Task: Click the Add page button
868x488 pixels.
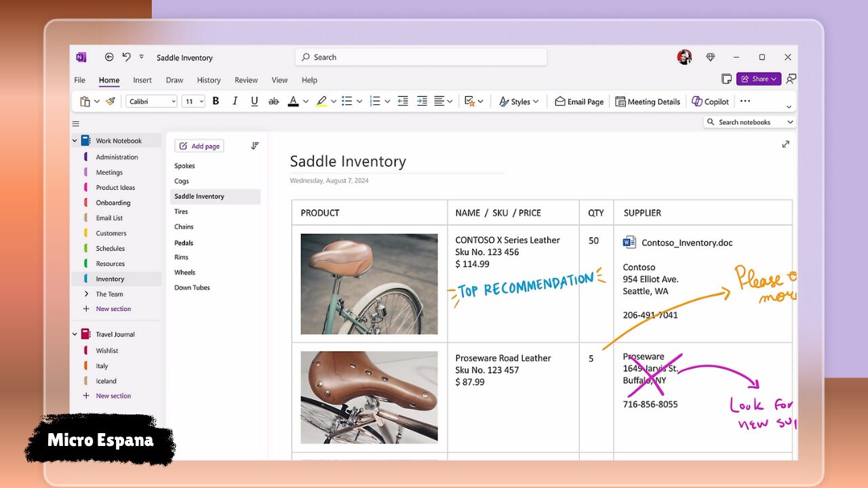Action: (x=199, y=146)
